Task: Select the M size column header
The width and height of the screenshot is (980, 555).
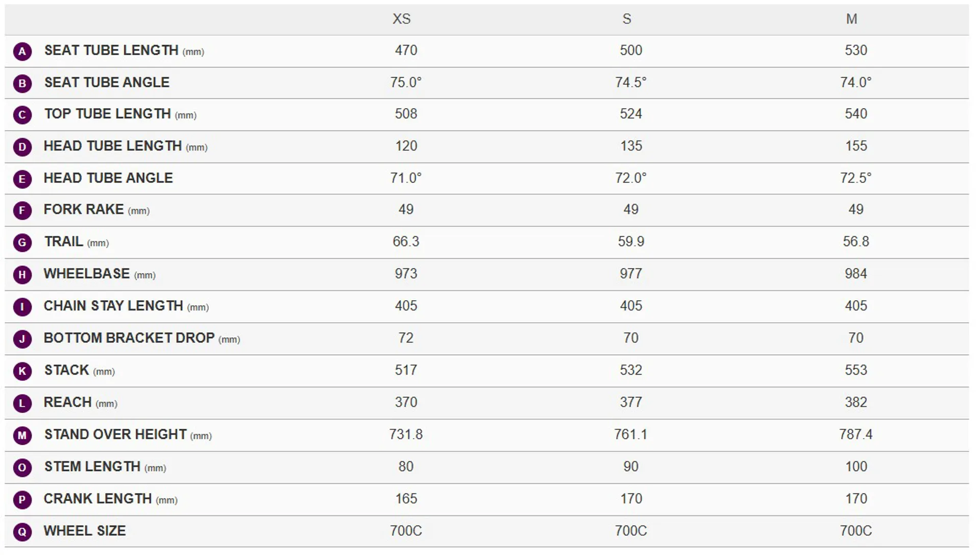Action: pyautogui.click(x=851, y=19)
